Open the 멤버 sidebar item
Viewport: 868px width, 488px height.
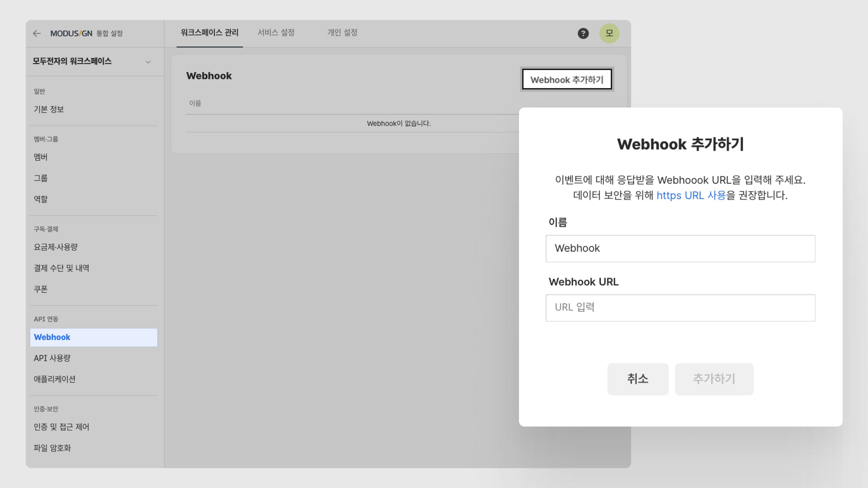tap(41, 157)
